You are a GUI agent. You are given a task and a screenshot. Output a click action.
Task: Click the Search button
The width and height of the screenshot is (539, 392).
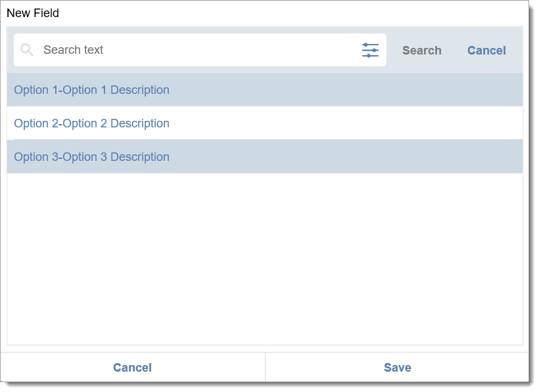pyautogui.click(x=421, y=51)
